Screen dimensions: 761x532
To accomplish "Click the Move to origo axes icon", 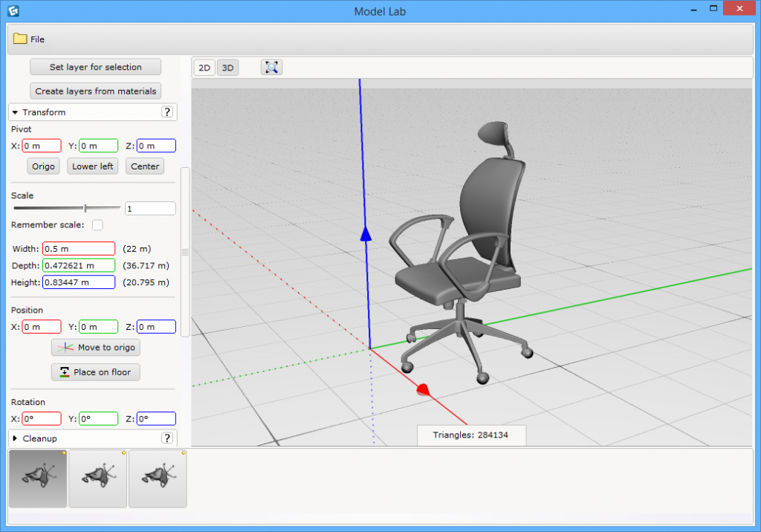I will [65, 347].
